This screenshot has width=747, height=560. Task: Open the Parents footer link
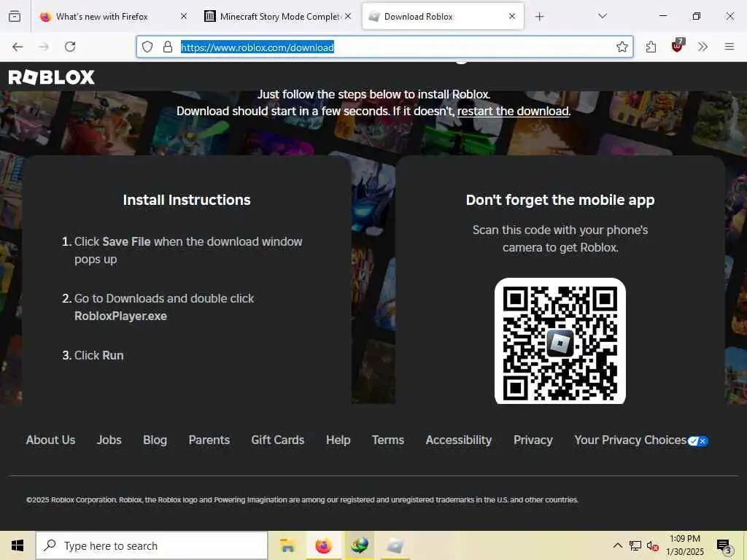point(209,440)
